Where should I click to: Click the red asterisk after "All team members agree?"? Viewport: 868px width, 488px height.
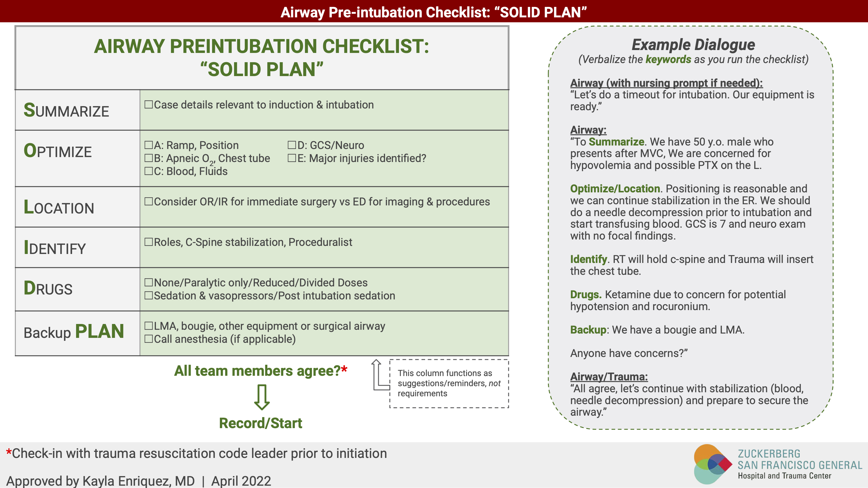point(344,369)
